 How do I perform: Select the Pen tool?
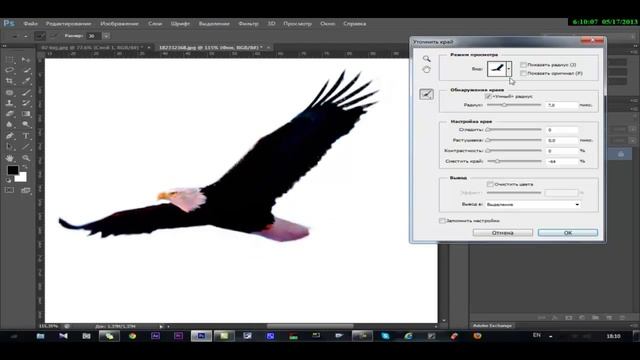point(10,136)
